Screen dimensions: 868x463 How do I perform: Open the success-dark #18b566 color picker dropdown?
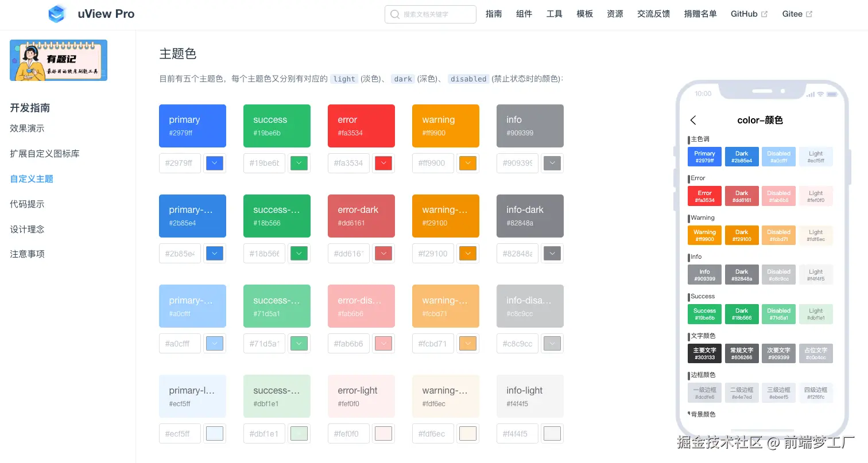pos(299,253)
